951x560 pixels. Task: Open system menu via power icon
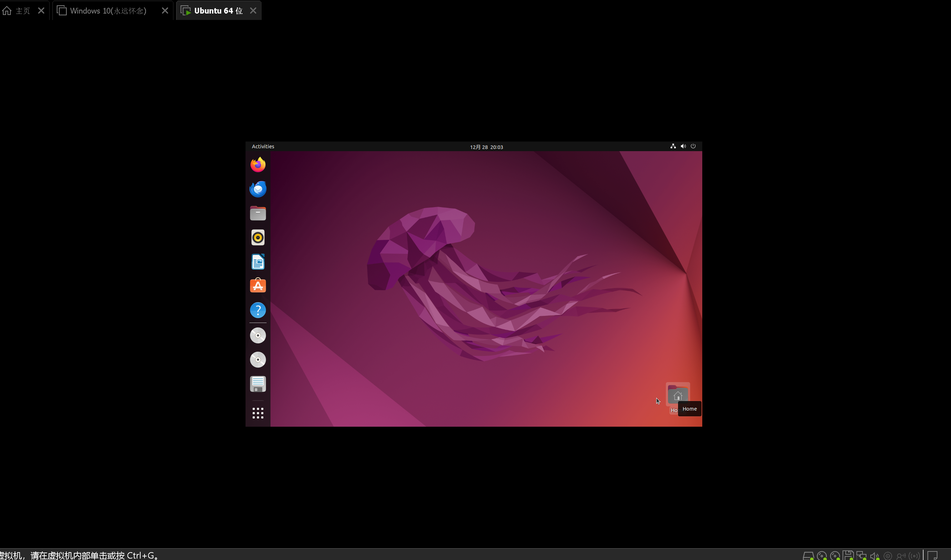(693, 146)
